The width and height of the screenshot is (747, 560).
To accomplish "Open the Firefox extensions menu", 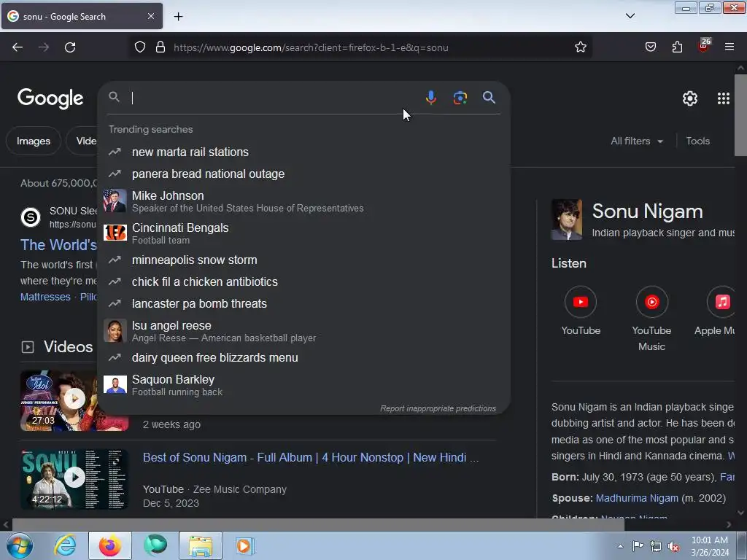I will 677,47.
